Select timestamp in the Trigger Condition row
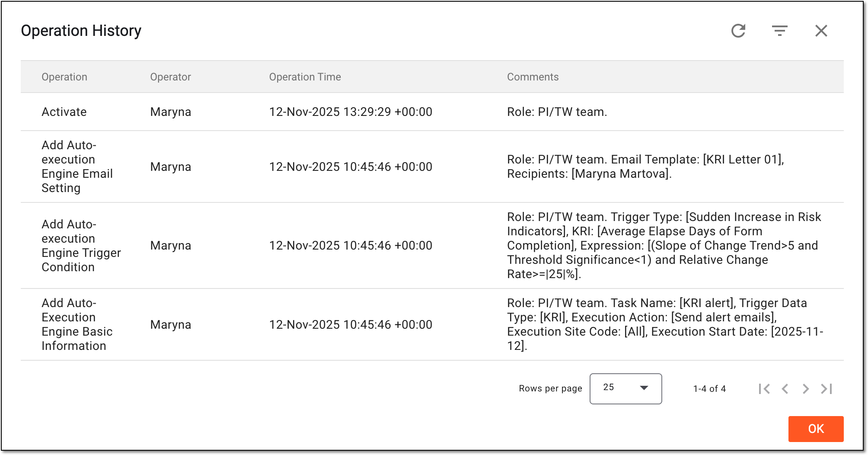 (351, 246)
